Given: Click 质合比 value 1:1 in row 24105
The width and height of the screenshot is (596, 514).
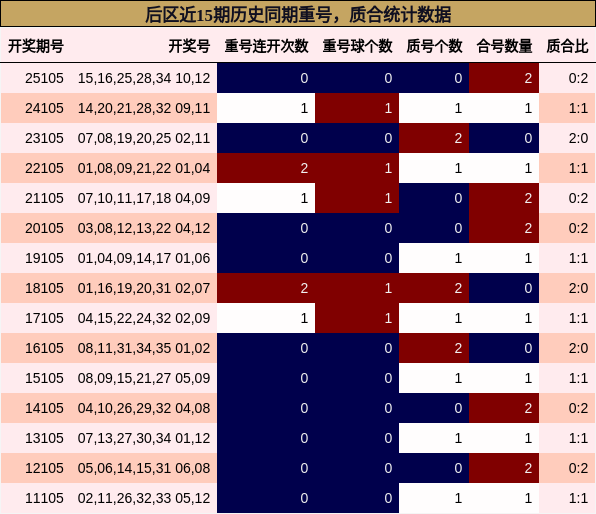Looking at the screenshot, I should coord(578,108).
